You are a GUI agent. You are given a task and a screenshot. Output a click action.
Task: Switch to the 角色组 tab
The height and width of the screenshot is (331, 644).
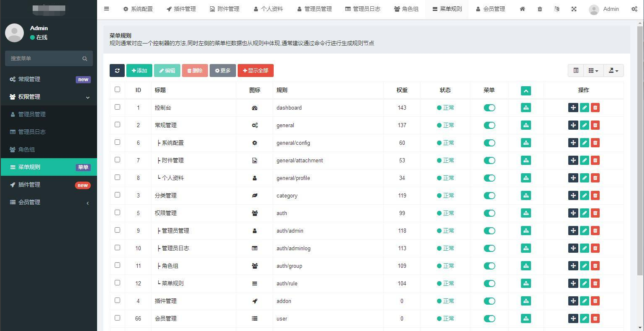[x=406, y=9]
